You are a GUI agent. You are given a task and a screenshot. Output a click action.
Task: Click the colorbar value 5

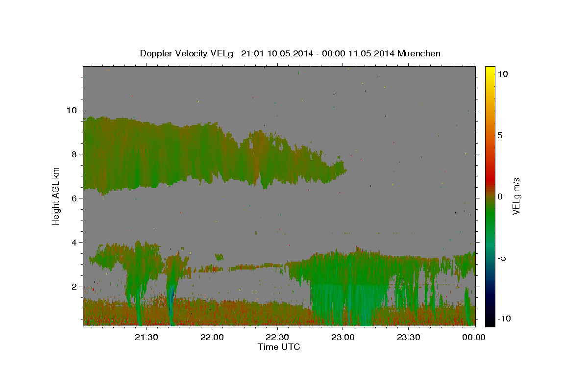(x=500, y=135)
